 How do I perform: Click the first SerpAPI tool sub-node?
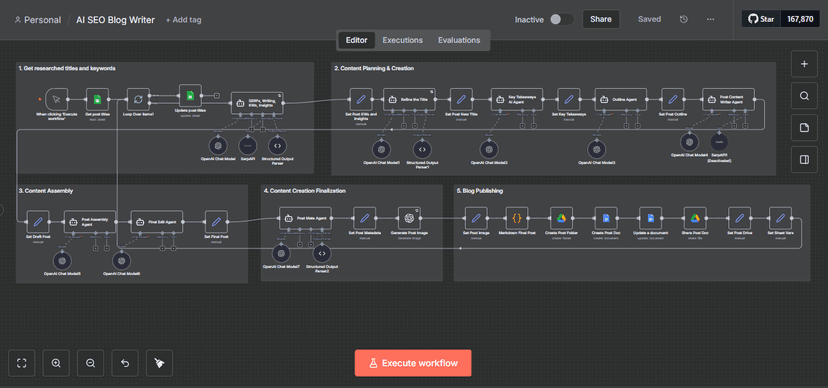click(247, 145)
